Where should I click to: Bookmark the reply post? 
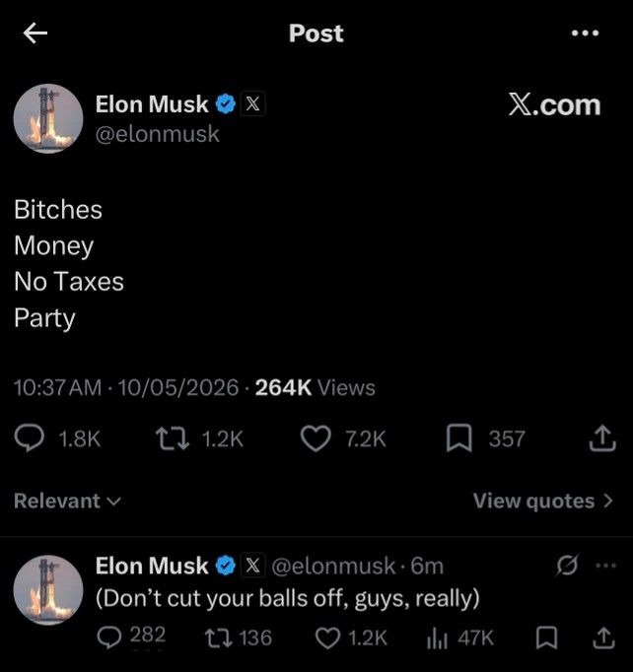(x=546, y=638)
